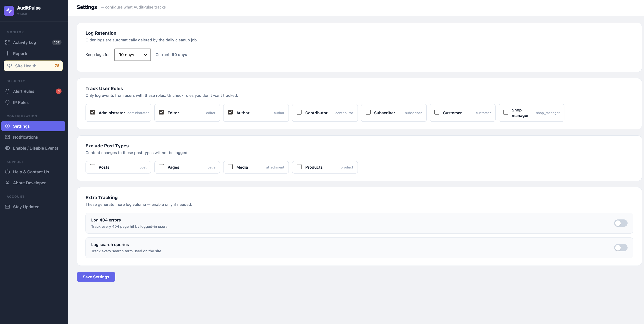This screenshot has width=644, height=324.
Task: Click the Help question mark icon
Action: pos(8,172)
